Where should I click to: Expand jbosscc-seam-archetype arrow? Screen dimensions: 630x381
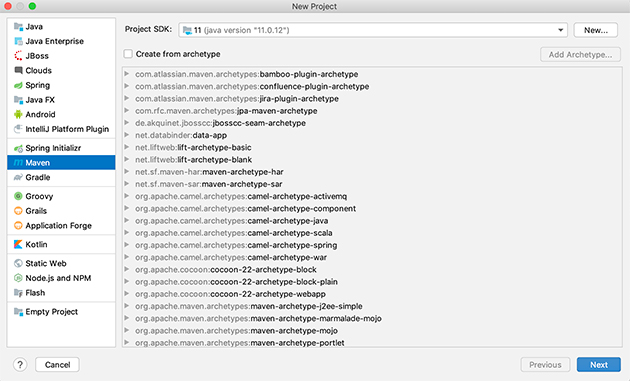(127, 123)
